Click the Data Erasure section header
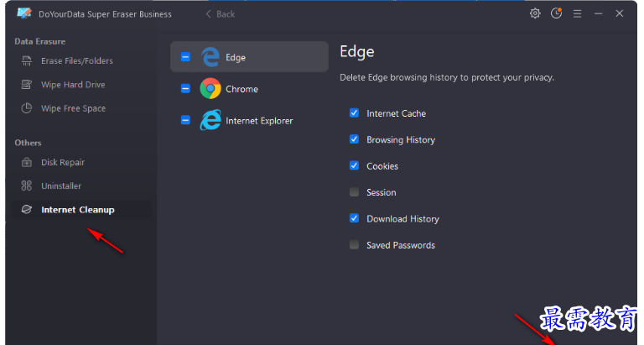Viewport: 644px width, 345px height. coord(40,41)
